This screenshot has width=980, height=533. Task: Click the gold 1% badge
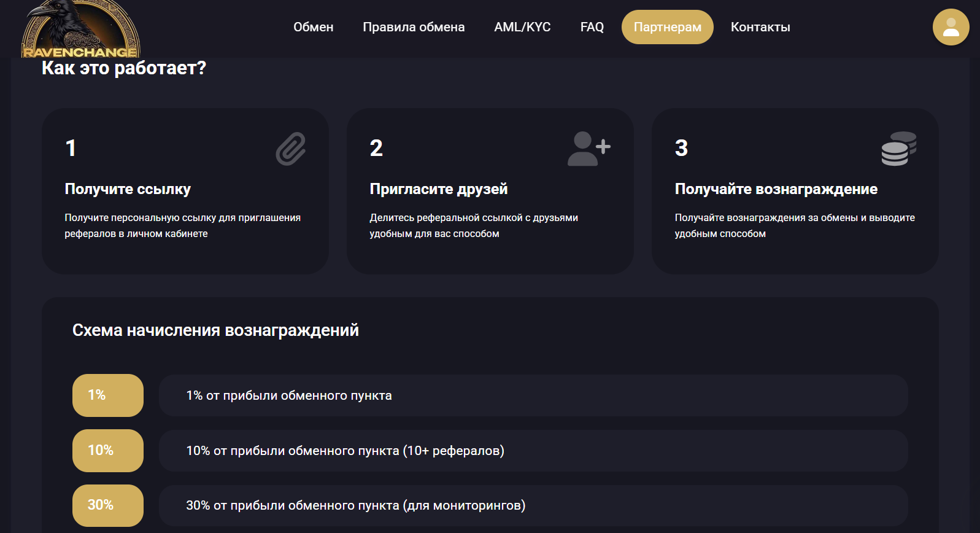(x=108, y=395)
